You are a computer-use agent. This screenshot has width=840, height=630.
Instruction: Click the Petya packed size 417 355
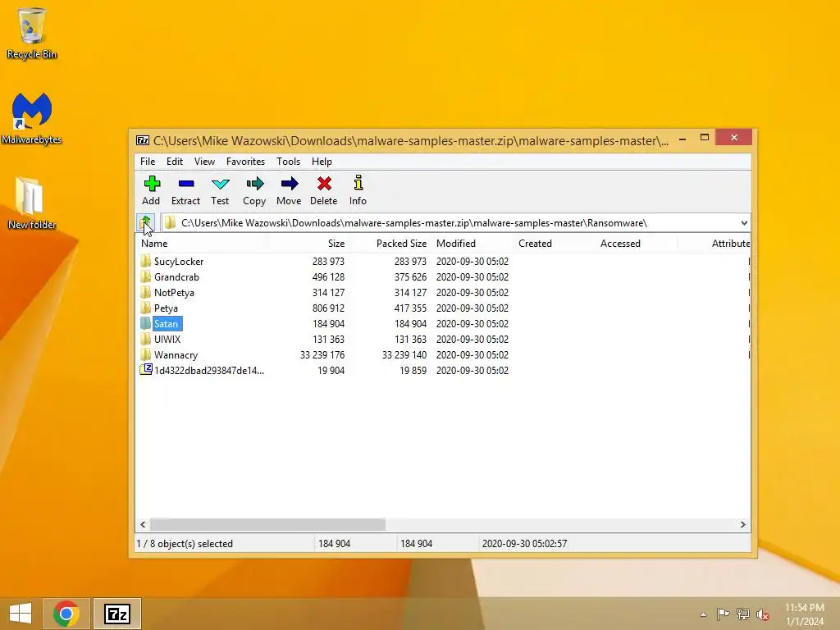tap(409, 308)
